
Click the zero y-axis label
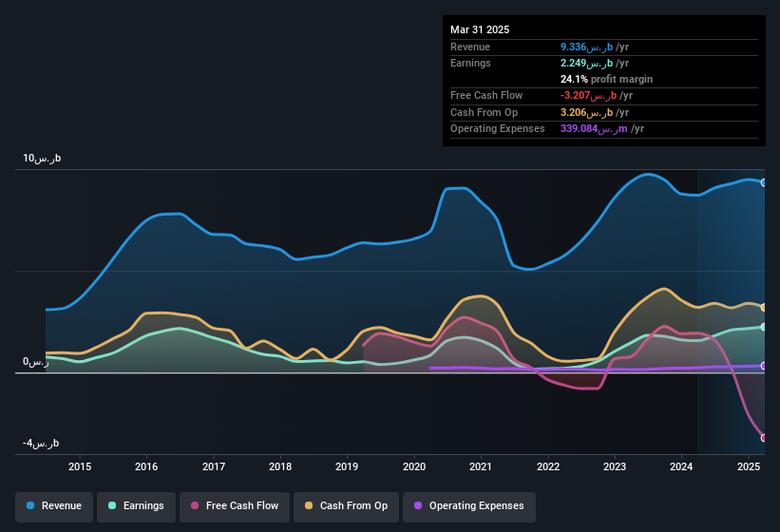coord(36,361)
